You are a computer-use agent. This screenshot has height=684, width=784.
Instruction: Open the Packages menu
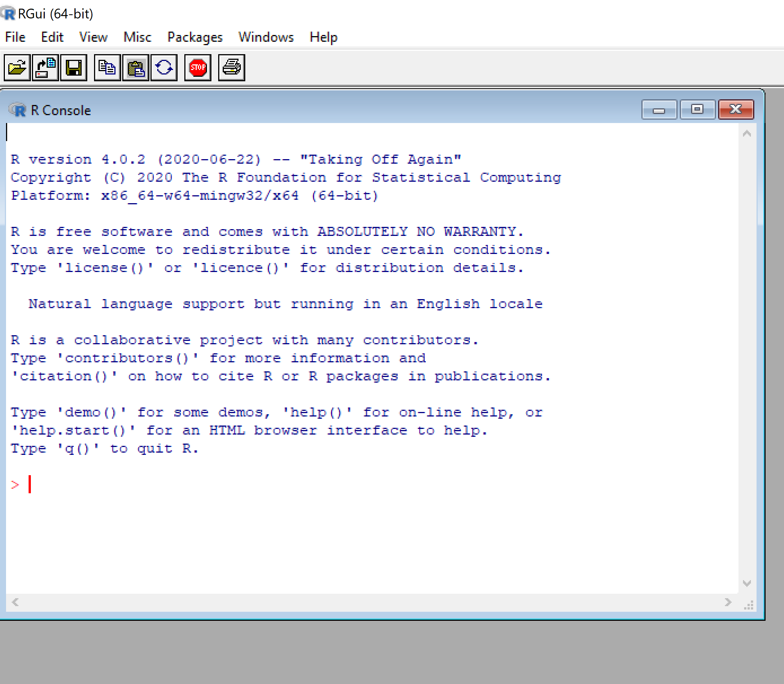point(194,37)
